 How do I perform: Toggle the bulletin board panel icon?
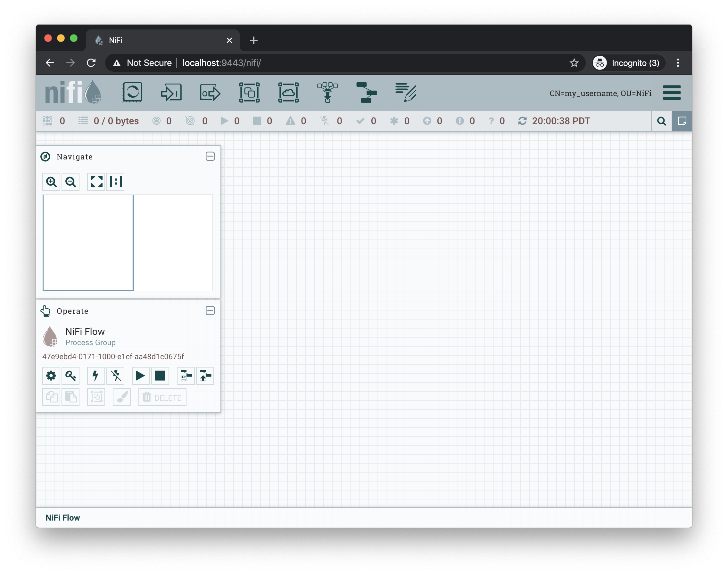click(682, 121)
